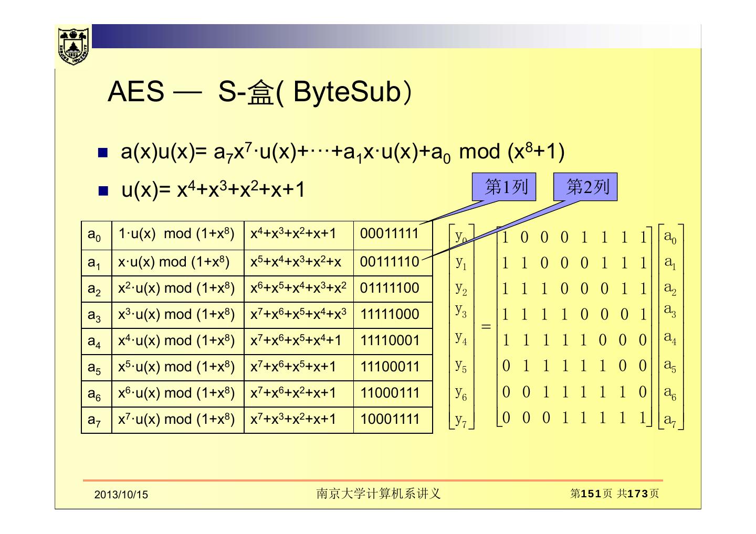The image size is (756, 534).
Task: Select the table cell "x3·u(x) mod (1+x8)"
Action: pyautogui.click(x=178, y=315)
